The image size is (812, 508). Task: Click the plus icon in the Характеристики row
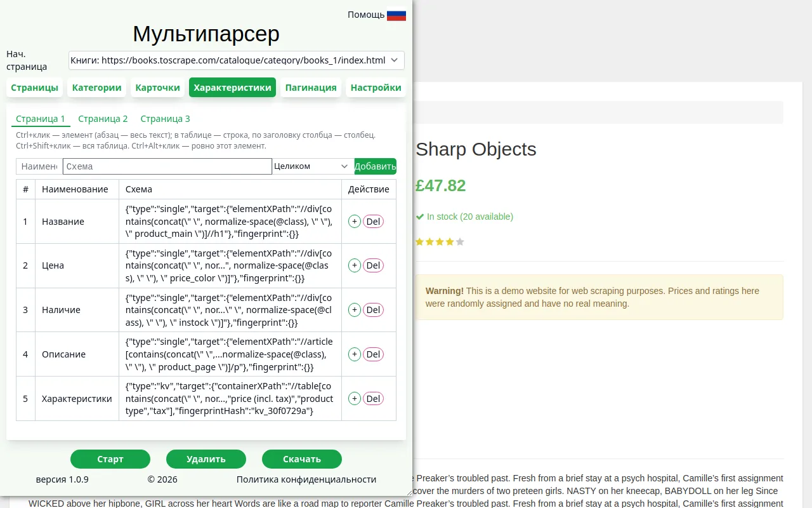tap(355, 399)
